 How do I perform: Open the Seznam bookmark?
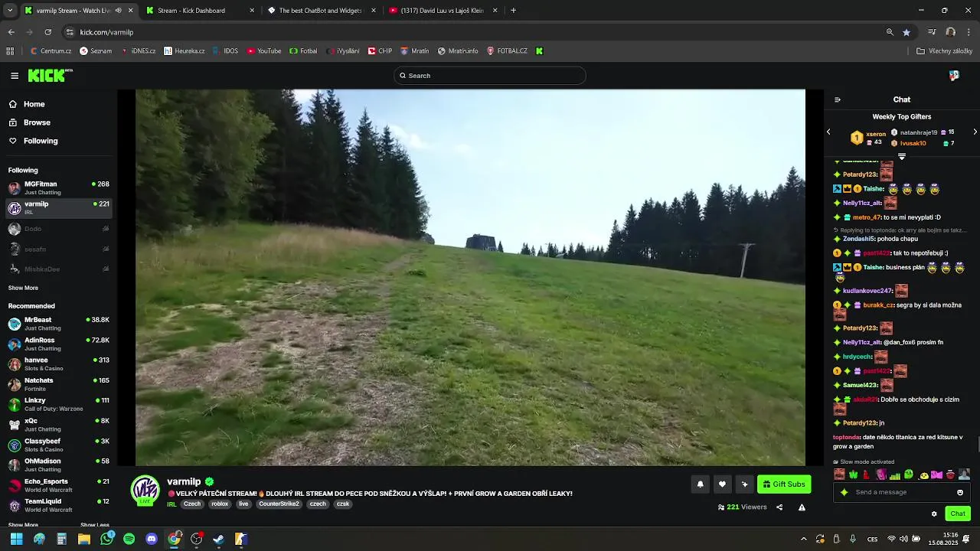[x=96, y=51]
